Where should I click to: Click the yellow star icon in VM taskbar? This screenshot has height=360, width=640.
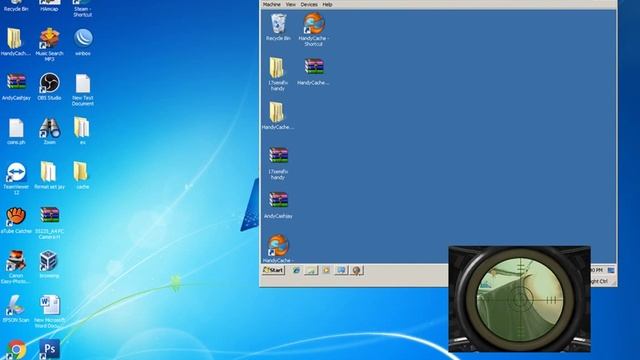(326, 270)
